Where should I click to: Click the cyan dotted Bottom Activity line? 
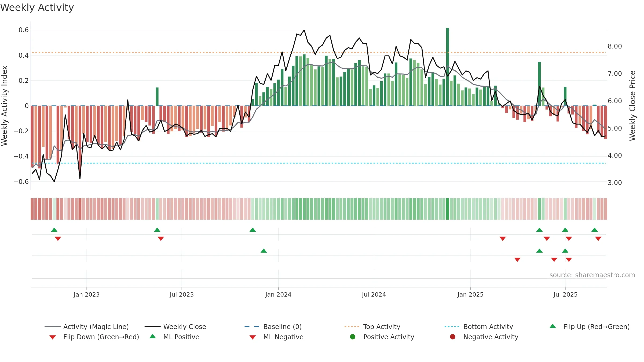click(x=319, y=163)
